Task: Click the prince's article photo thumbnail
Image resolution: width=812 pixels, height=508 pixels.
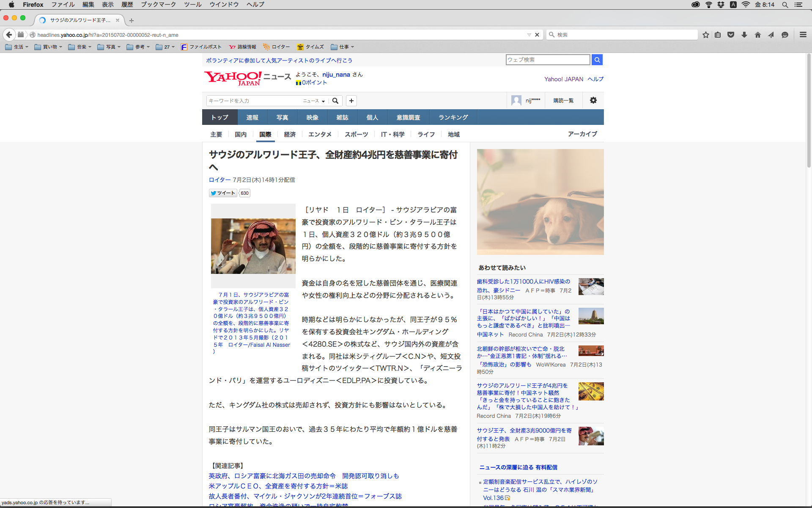Action: (x=253, y=246)
